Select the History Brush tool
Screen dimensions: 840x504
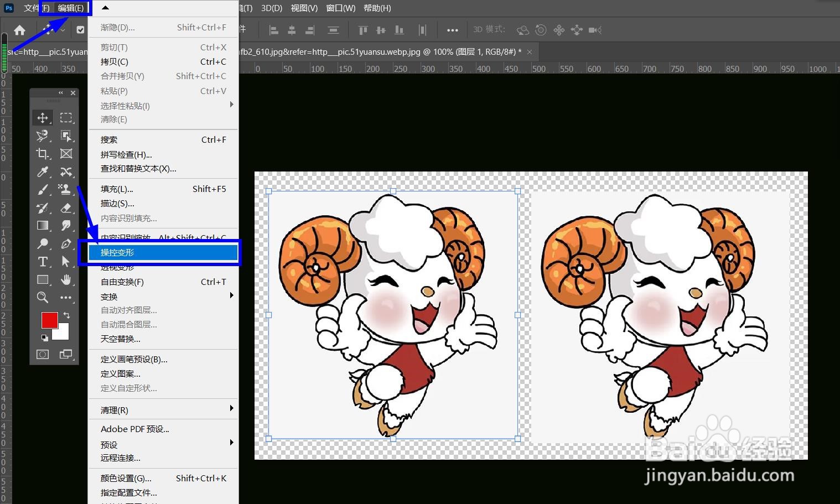[43, 208]
